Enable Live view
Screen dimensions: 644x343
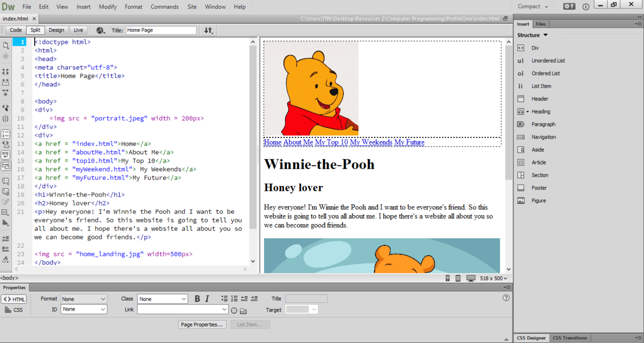pyautogui.click(x=78, y=30)
